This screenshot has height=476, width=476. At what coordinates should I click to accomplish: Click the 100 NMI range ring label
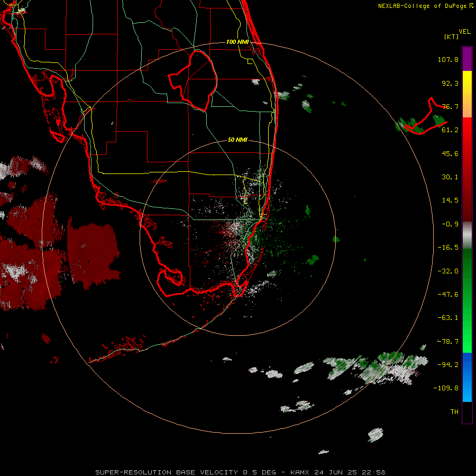(237, 42)
